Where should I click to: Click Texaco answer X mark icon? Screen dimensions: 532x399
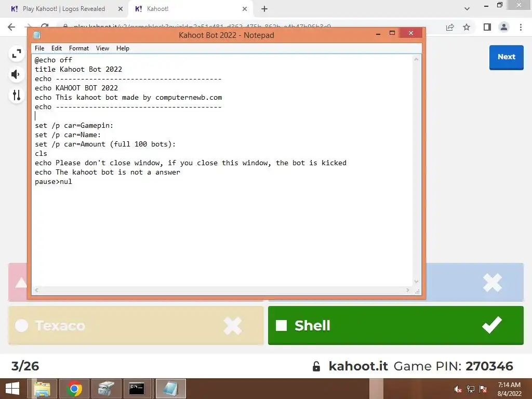233,325
